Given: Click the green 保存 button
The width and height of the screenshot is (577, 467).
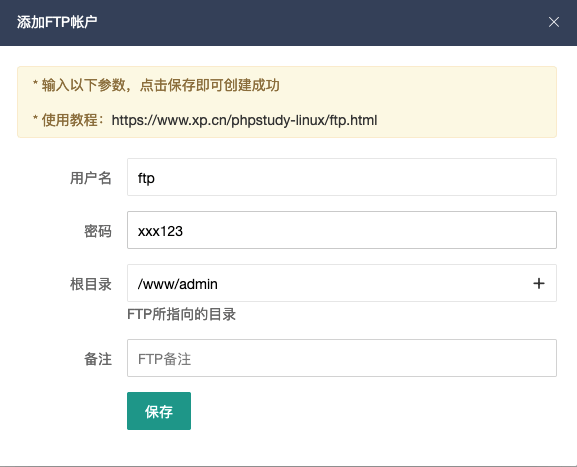Looking at the screenshot, I should (x=159, y=411).
